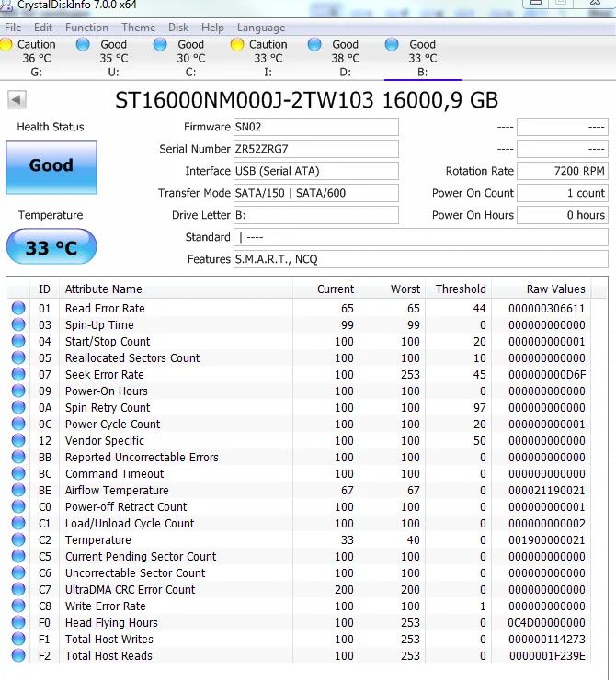Click status icon for Write Error Rate
This screenshot has height=680, width=616.
click(18, 606)
